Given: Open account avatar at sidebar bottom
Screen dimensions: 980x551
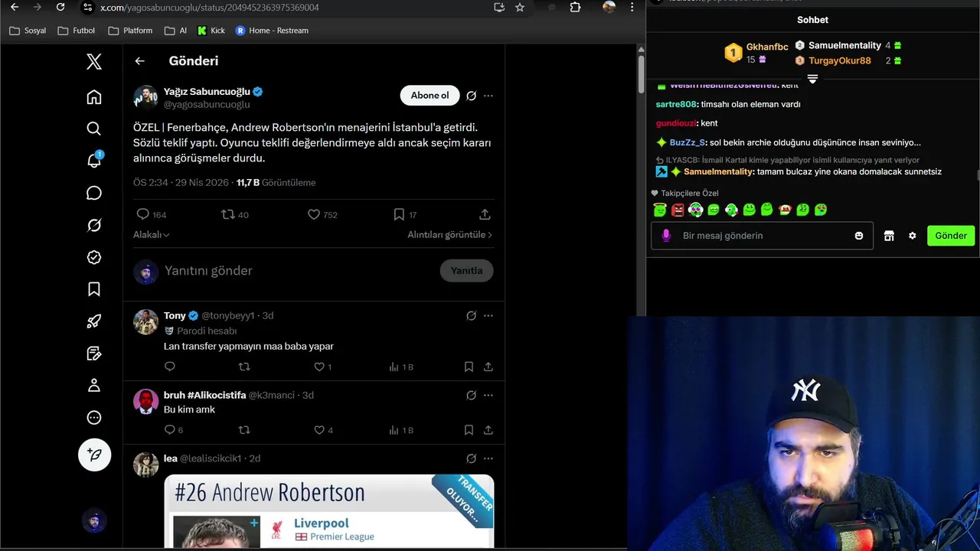Looking at the screenshot, I should tap(94, 520).
